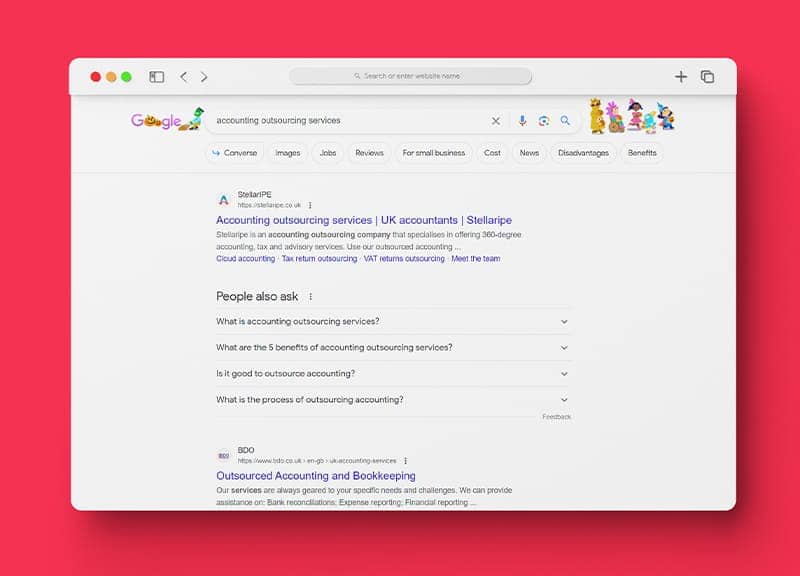Viewport: 800px width, 576px height.
Task: Submit search with magnifying glass icon
Action: [565, 120]
